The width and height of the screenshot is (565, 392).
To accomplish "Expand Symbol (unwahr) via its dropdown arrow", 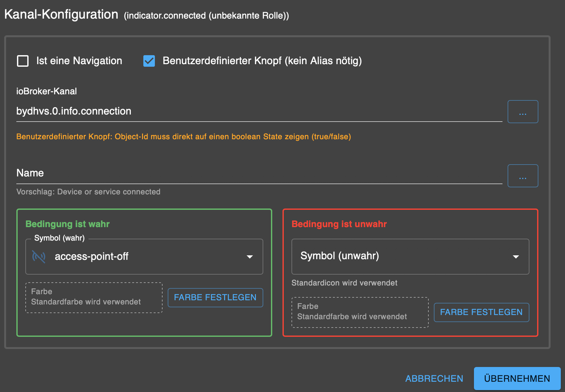I will 516,257.
